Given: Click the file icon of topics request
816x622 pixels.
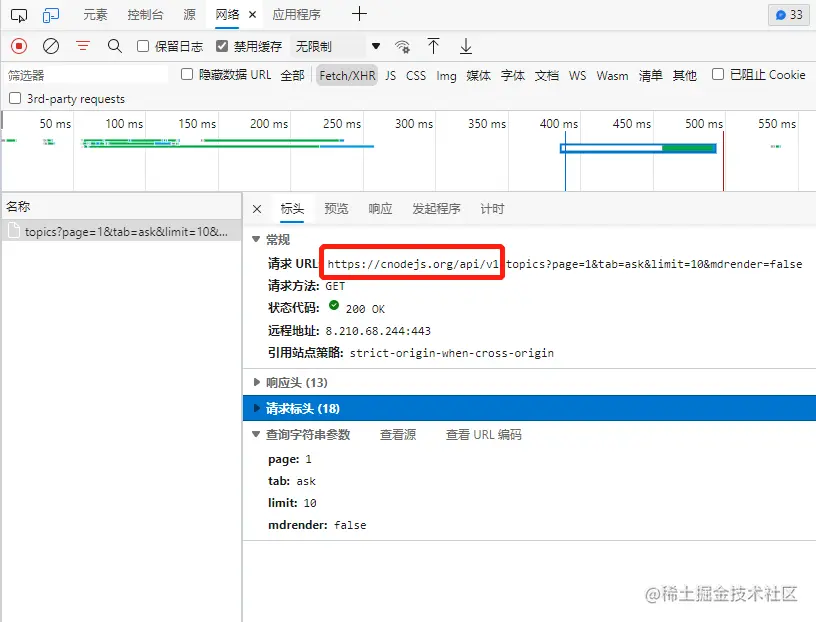Looking at the screenshot, I should pos(14,231).
